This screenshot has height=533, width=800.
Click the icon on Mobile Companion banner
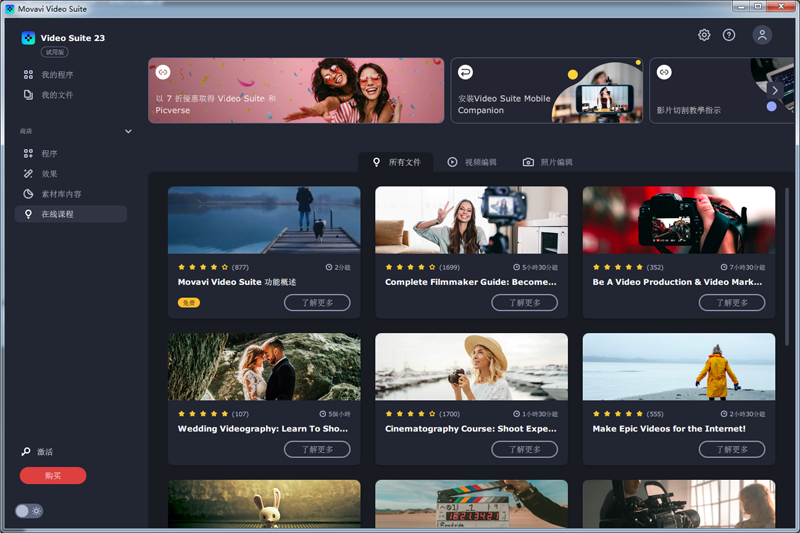click(465, 72)
